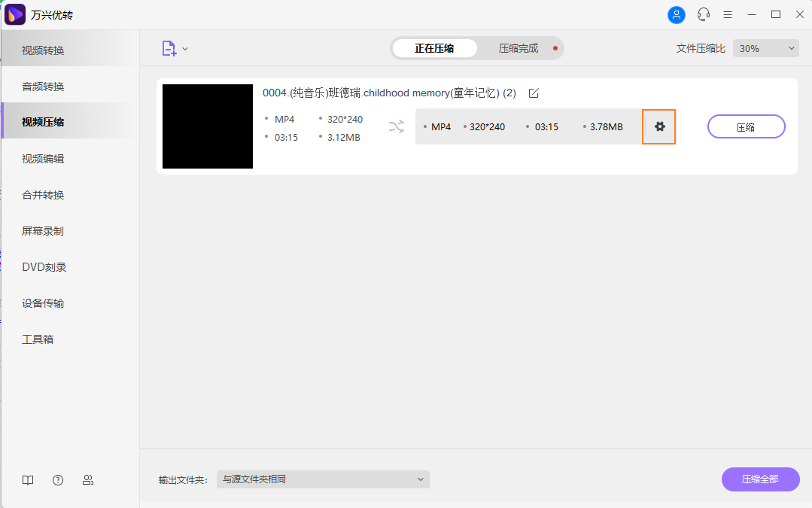Open the community/contact icon bottom left

(x=88, y=479)
